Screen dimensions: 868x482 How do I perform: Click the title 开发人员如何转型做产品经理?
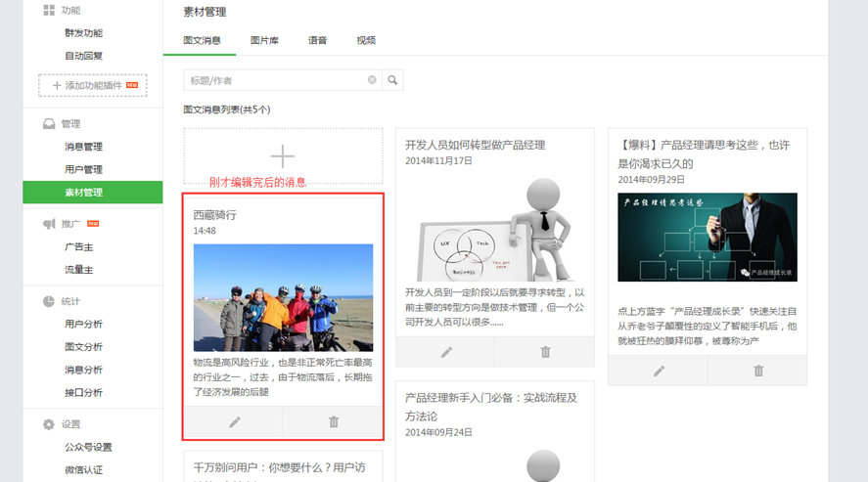475,145
